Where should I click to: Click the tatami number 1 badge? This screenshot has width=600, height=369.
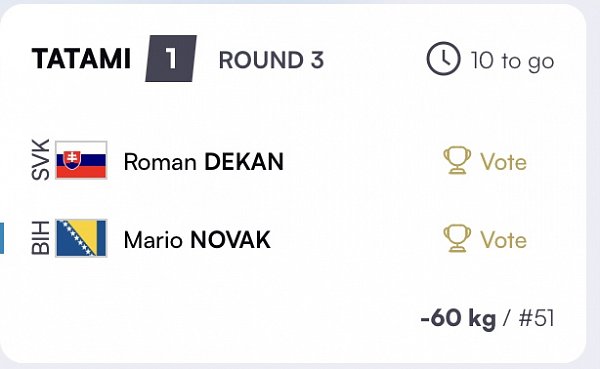click(171, 58)
